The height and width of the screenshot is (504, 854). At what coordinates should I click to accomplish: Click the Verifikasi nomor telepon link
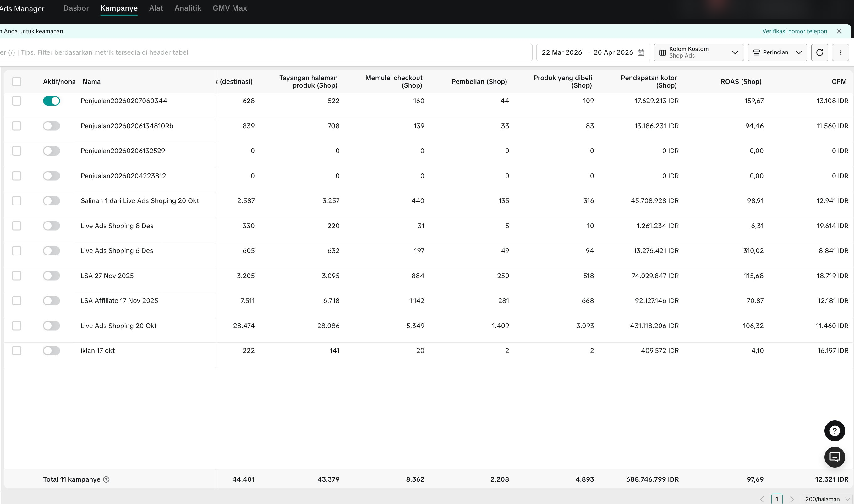click(794, 31)
